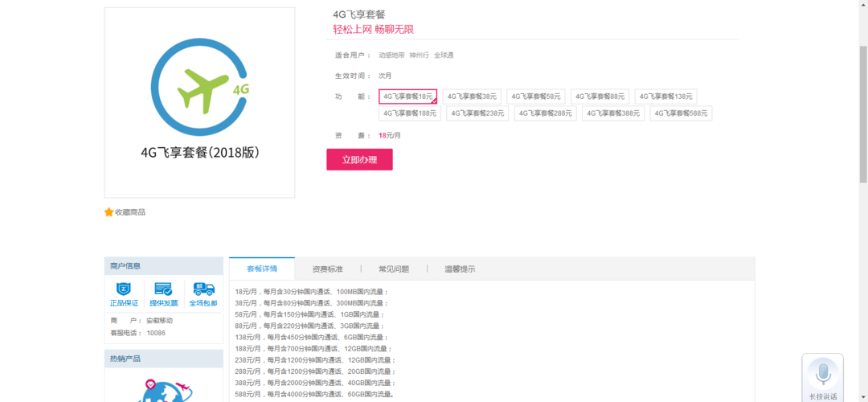Screen dimensions: 868x402
Task: Click the 38元/月 300MB plan detail line
Action: (x=312, y=303)
